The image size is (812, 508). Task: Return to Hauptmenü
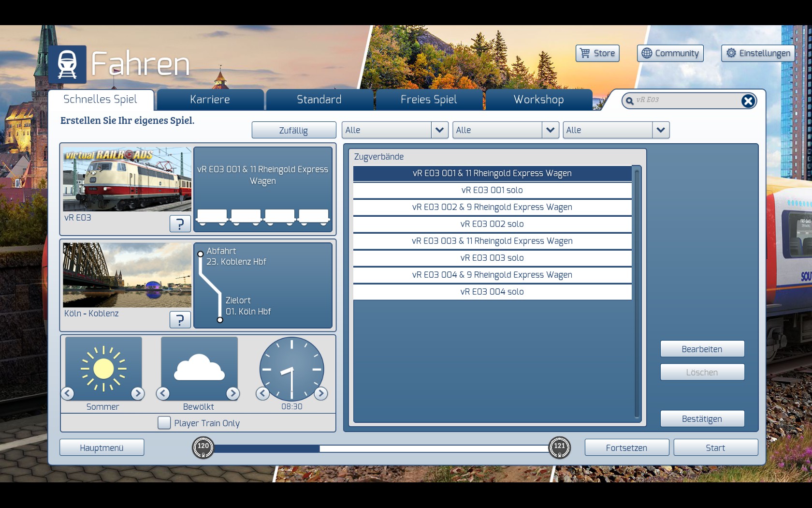point(102,448)
